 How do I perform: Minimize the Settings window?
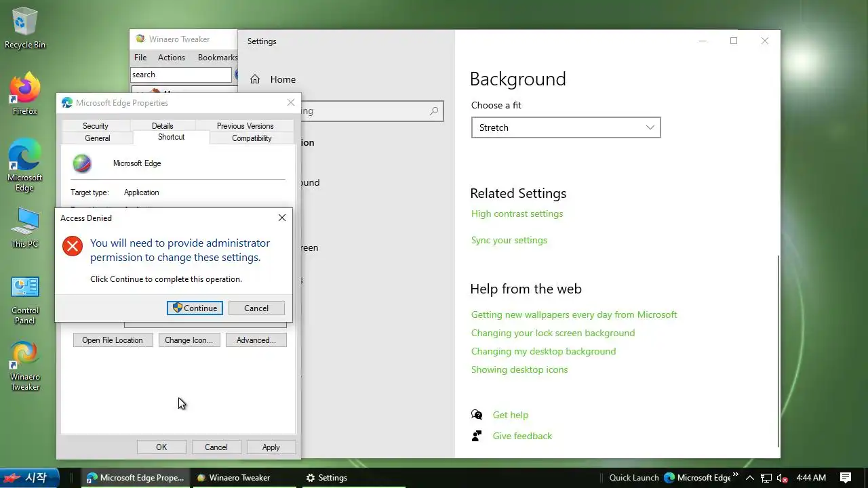703,41
